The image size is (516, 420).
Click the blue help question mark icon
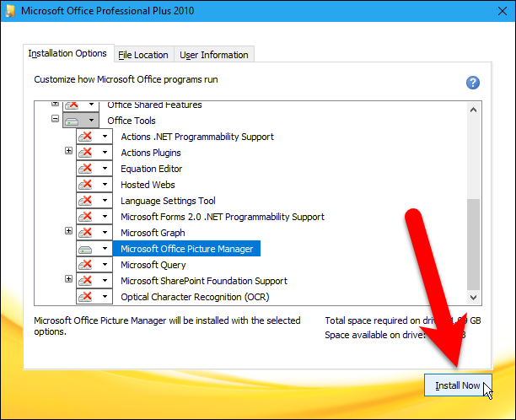472,83
